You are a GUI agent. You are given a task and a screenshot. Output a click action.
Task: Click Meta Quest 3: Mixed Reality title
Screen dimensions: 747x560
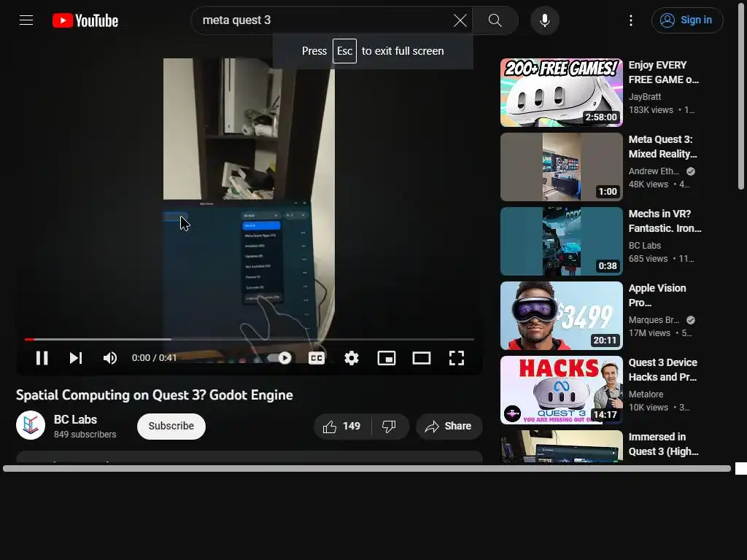[x=662, y=147]
